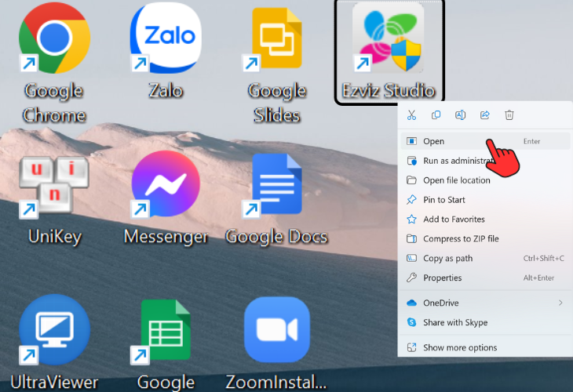This screenshot has height=392, width=573.
Task: Expand the OneDrive submenu
Action: click(x=485, y=303)
